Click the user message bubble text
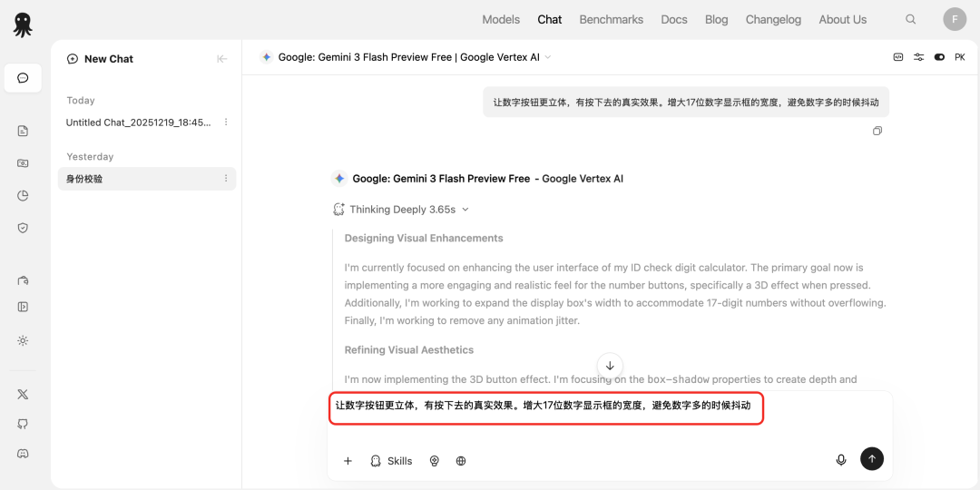The image size is (980, 490). (686, 102)
